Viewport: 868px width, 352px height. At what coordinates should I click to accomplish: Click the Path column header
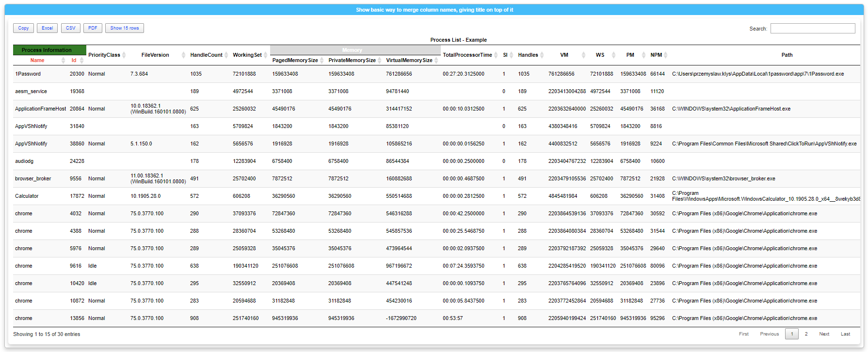pos(787,55)
